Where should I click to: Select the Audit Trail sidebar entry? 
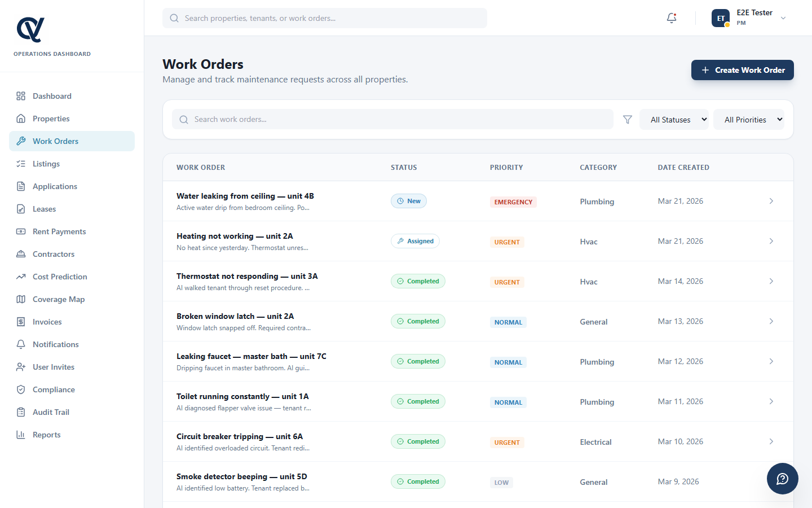pos(50,412)
